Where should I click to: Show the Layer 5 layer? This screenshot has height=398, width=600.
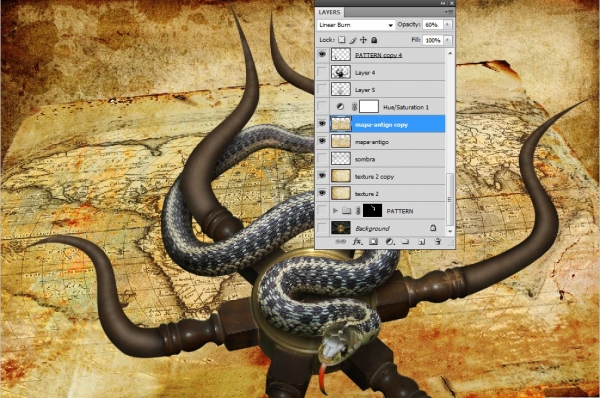322,90
